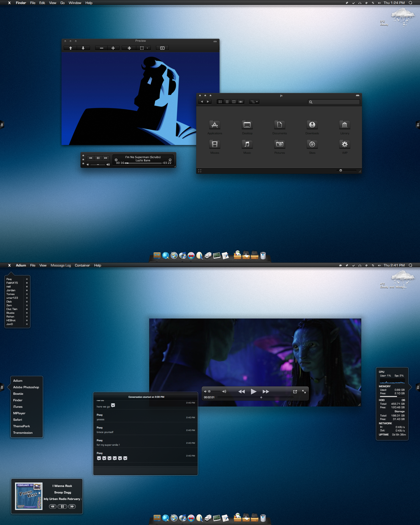
Task: Adjust the Finder icon size slider
Action: (346, 170)
